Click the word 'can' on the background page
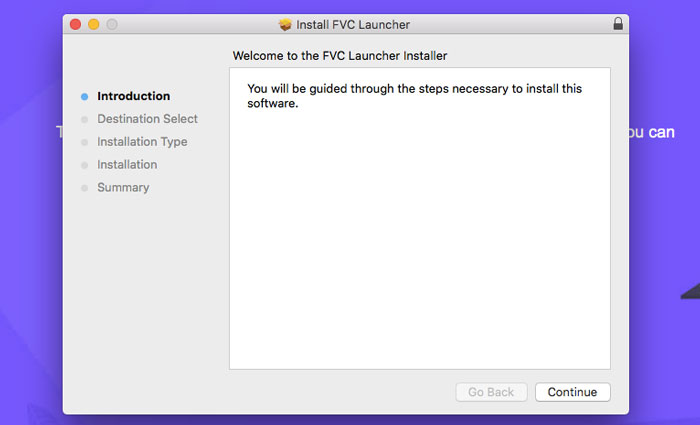 pyautogui.click(x=661, y=132)
